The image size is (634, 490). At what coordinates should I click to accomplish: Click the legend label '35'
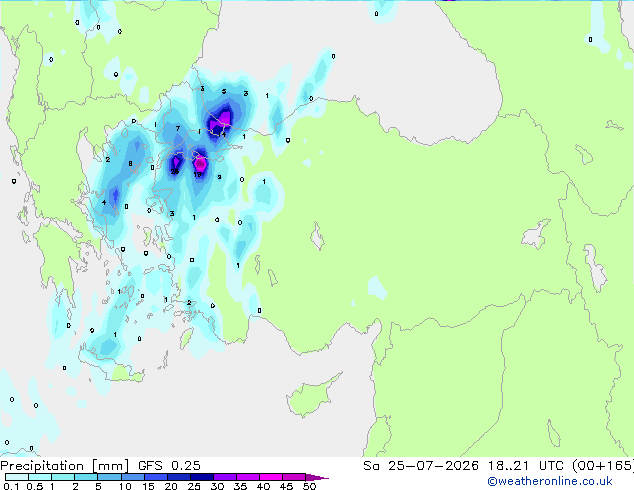pyautogui.click(x=240, y=486)
